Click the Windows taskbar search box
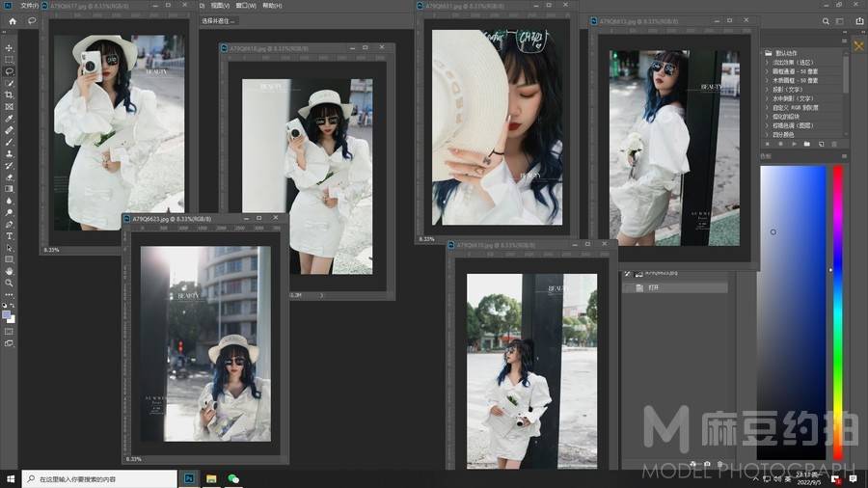 (x=99, y=479)
